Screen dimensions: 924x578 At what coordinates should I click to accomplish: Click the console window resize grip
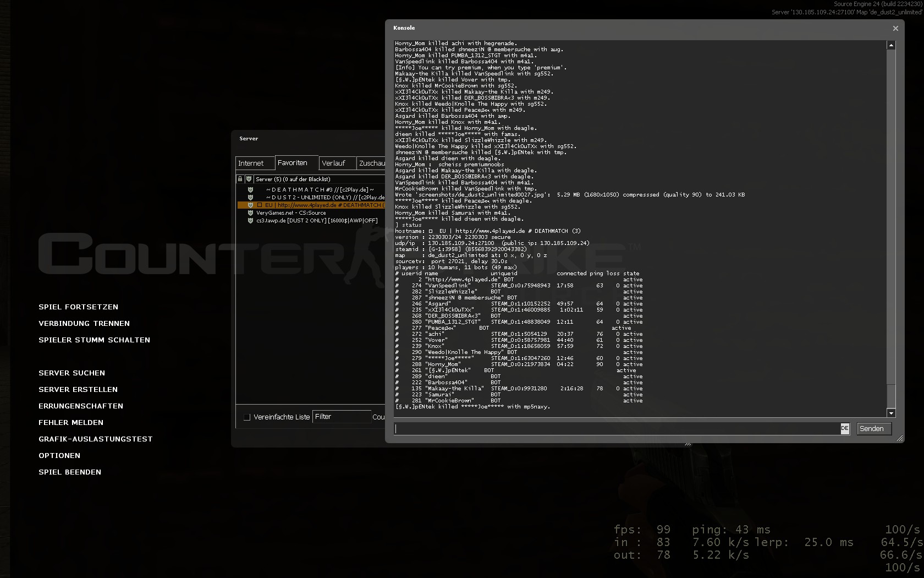click(900, 438)
